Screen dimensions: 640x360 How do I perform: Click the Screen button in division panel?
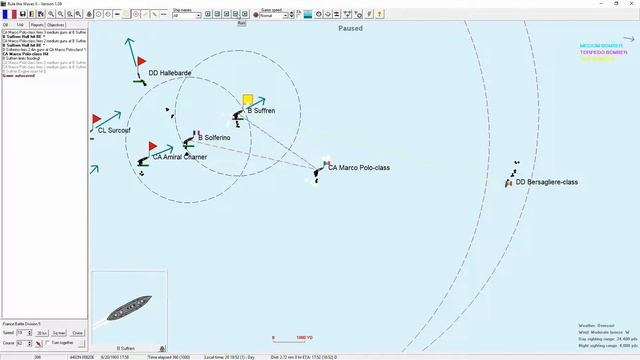pos(59,333)
